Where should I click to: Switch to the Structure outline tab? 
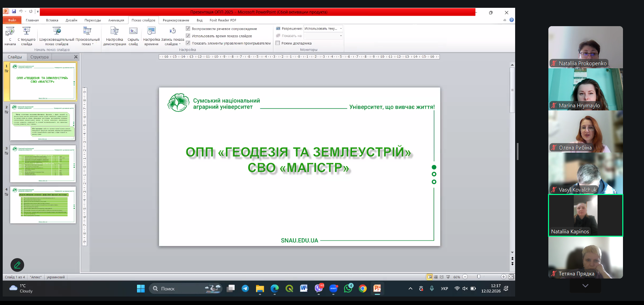tap(39, 57)
